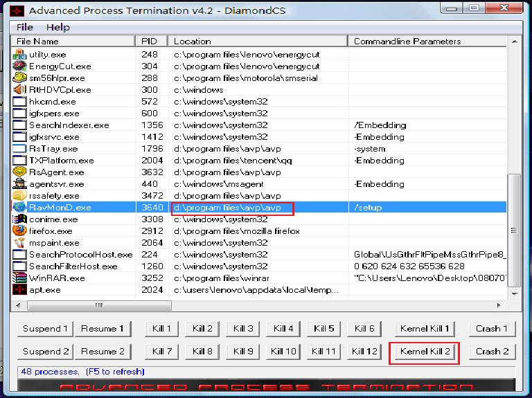532x398 pixels.
Task: Click the apt.exe red cross icon
Action: click(19, 290)
